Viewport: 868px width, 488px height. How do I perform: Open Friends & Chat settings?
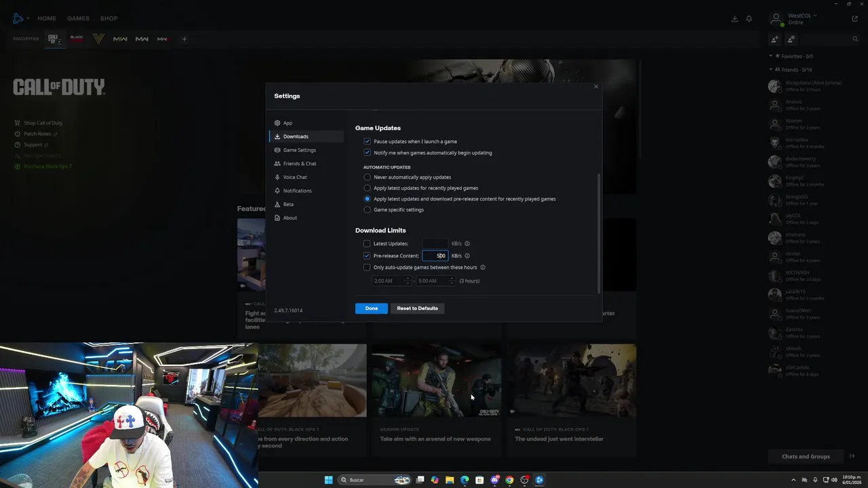[306, 163]
